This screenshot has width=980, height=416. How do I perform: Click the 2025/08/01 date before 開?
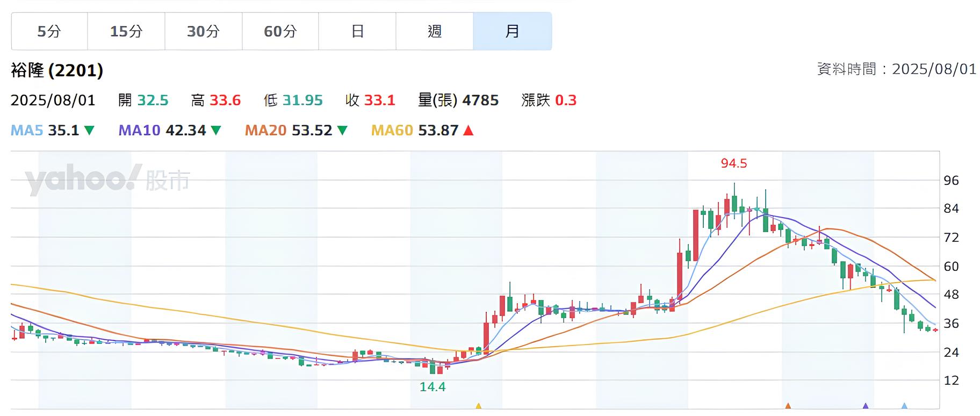[53, 101]
